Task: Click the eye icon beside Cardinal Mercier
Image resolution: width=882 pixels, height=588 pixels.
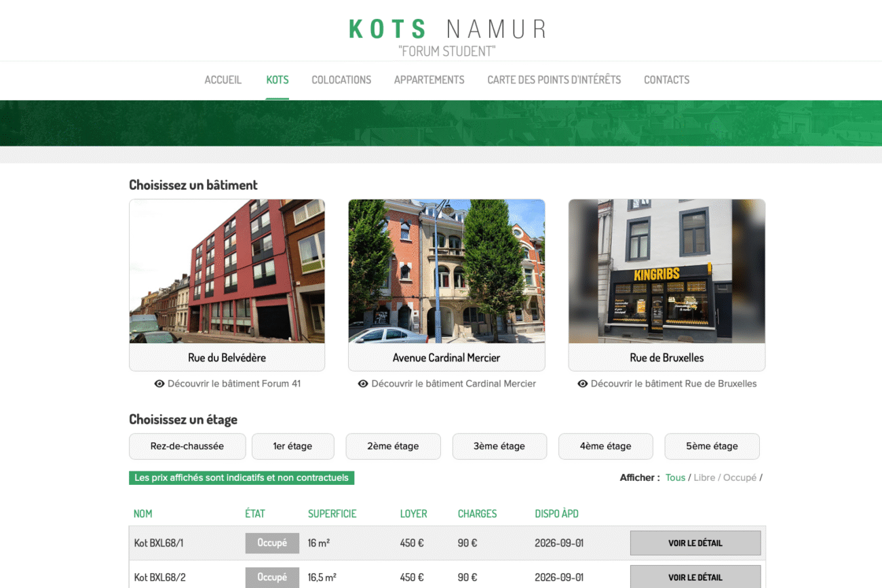Action: coord(363,384)
